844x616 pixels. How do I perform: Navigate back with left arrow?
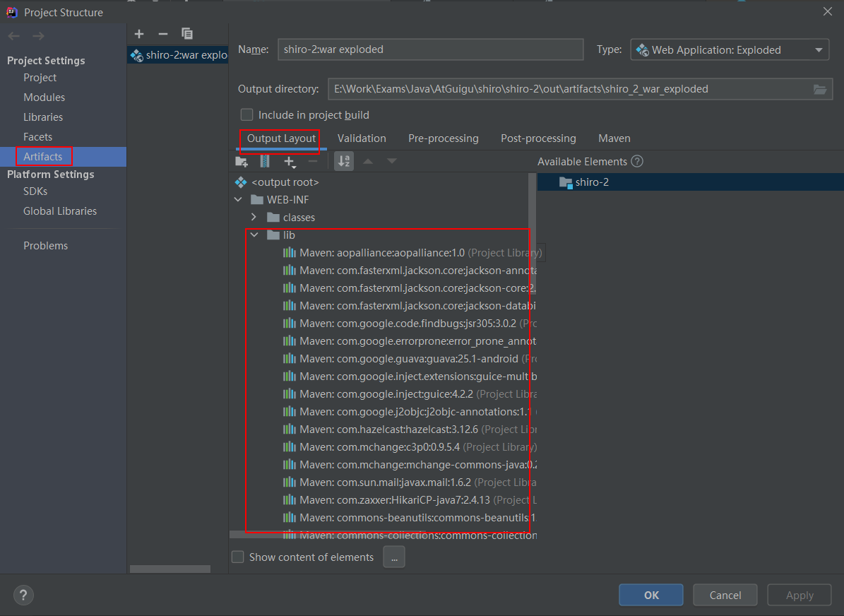pyautogui.click(x=14, y=36)
